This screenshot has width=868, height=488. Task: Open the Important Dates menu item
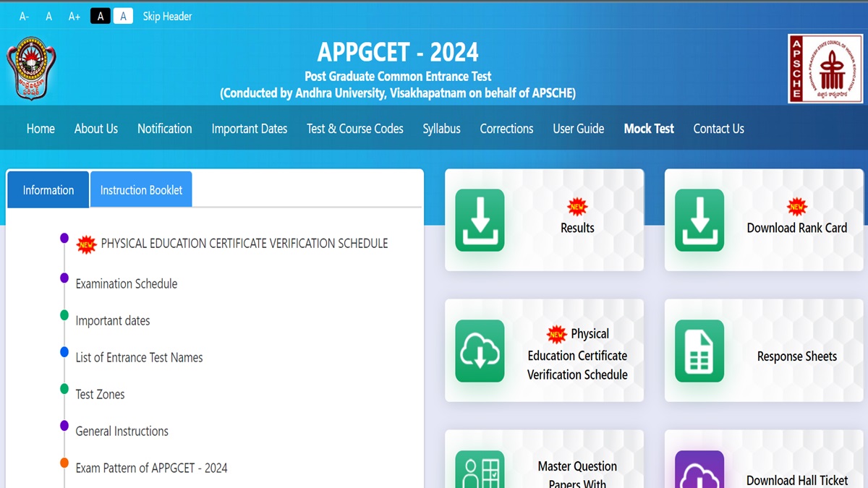pos(250,129)
